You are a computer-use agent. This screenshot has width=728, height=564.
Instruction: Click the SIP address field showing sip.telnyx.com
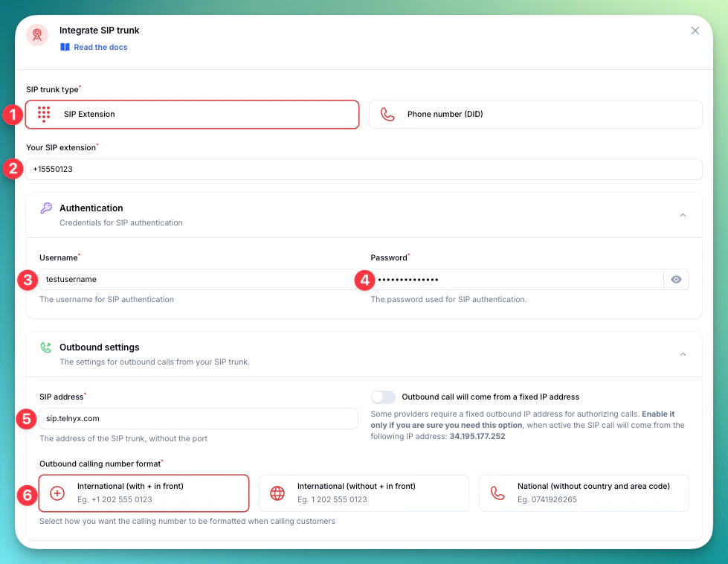(x=199, y=419)
